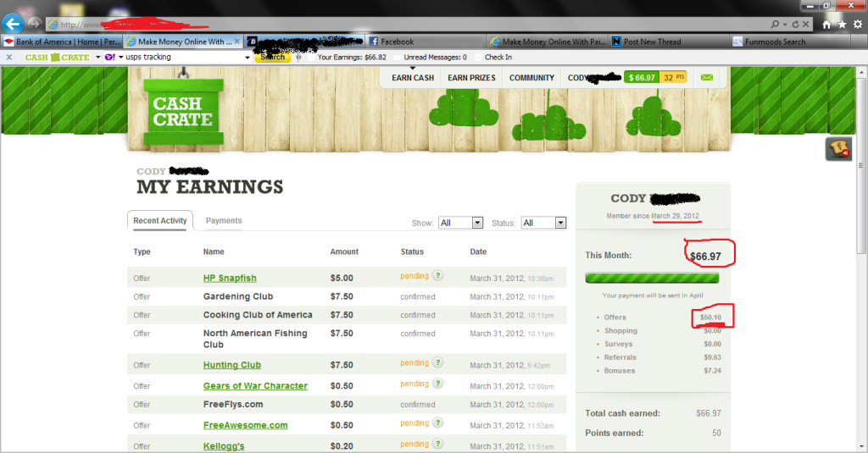Screen dimensions: 868x453
Task: Click help icon beside Gears of War pending
Action: [438, 384]
